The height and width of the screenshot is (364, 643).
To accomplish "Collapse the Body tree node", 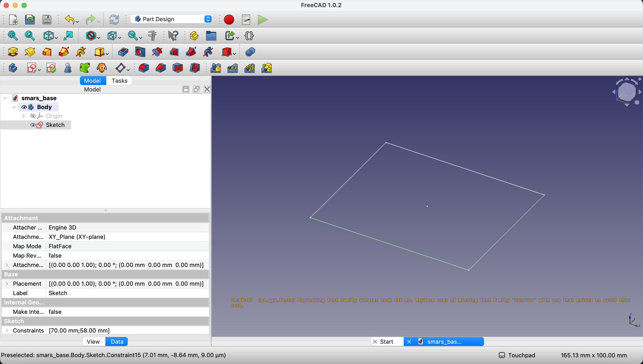I will pos(14,107).
